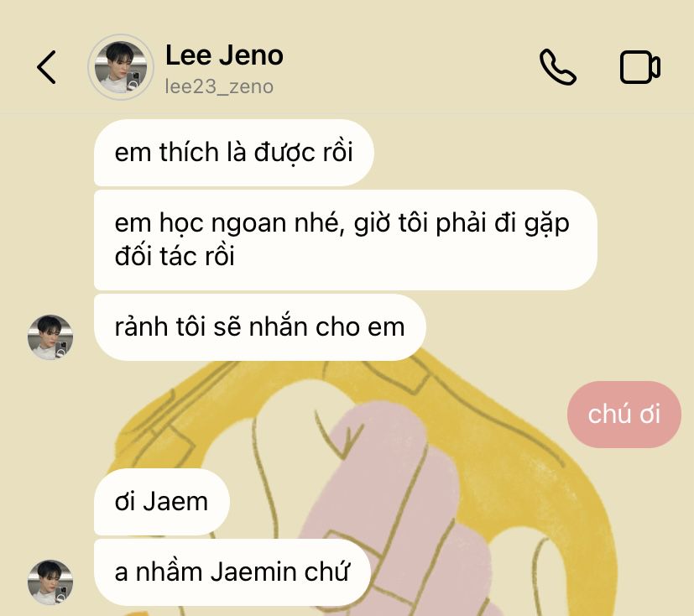Select the pink sent message "chú ơi"
694x616 pixels.
coord(624,415)
